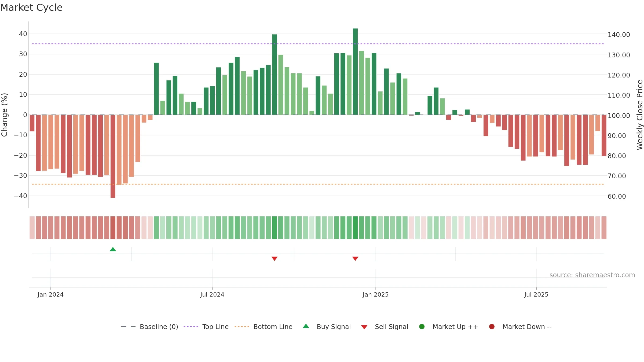Click the −20 left axis tick label

(x=21, y=155)
